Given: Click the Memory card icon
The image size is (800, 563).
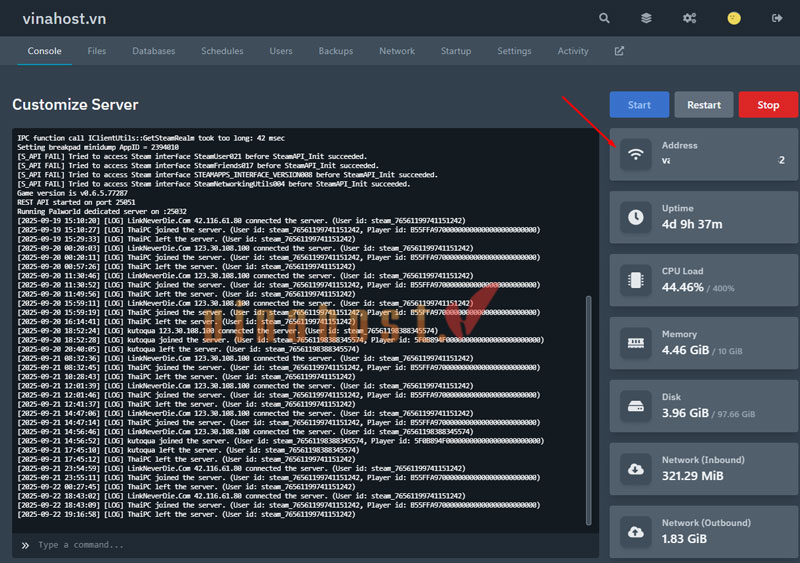Looking at the screenshot, I should tap(636, 342).
